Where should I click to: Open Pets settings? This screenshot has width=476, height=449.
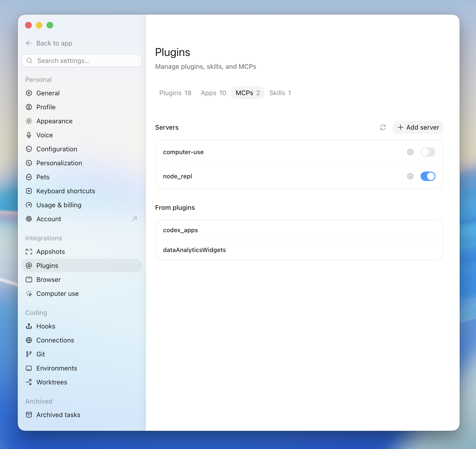point(82,177)
